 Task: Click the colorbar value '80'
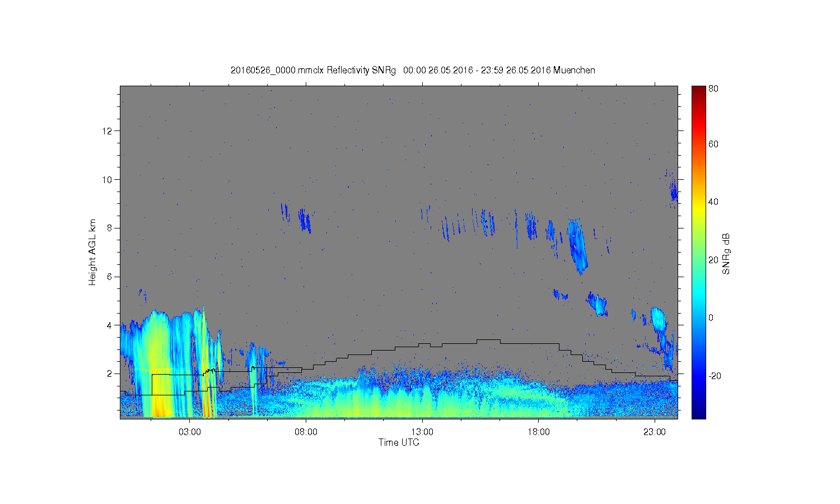click(713, 88)
